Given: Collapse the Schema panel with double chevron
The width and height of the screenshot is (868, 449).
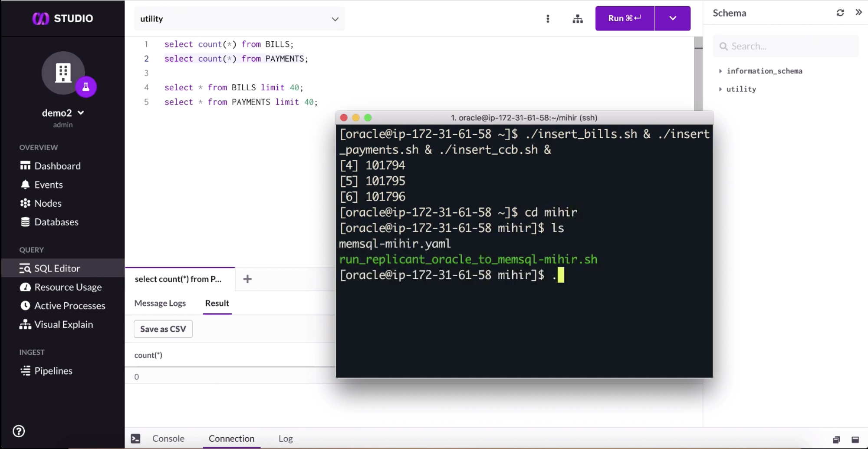Looking at the screenshot, I should (x=858, y=12).
